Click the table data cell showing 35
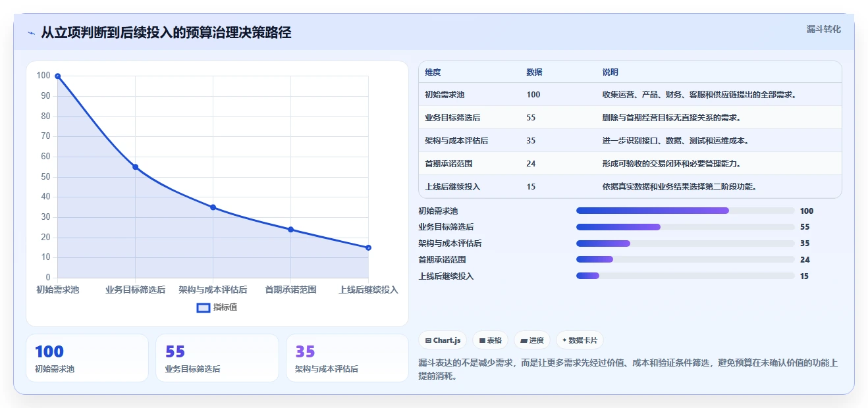The height and width of the screenshot is (408, 868). [531, 141]
